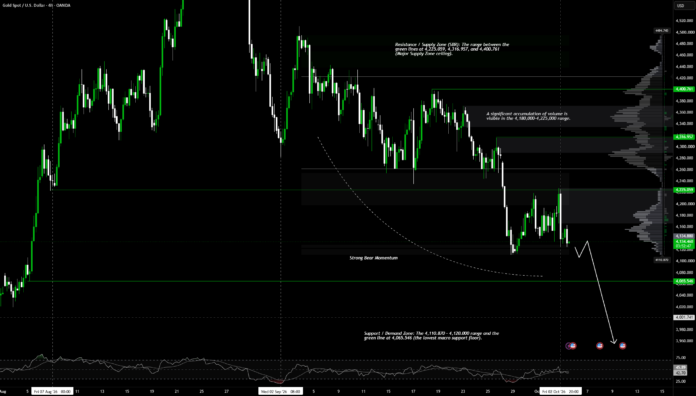This screenshot has height=396, width=696.
Task: Select the 4,316.957 green price label
Action: (684, 136)
